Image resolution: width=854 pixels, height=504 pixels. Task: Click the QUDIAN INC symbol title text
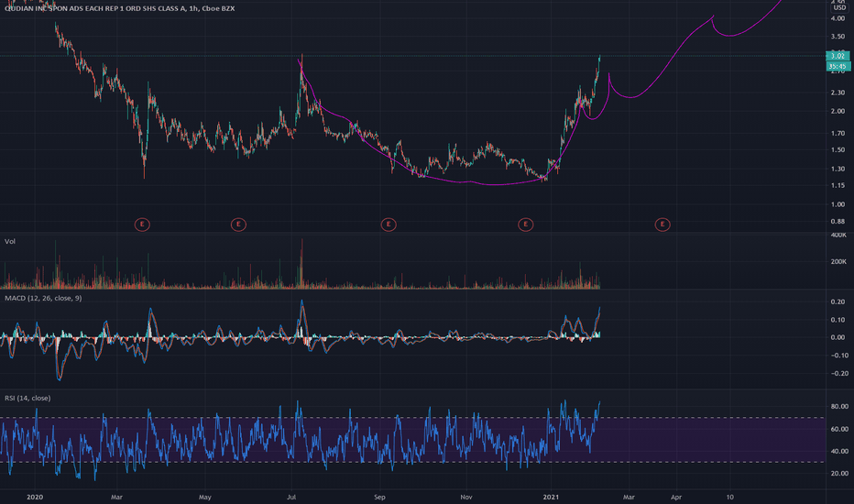pyautogui.click(x=120, y=9)
